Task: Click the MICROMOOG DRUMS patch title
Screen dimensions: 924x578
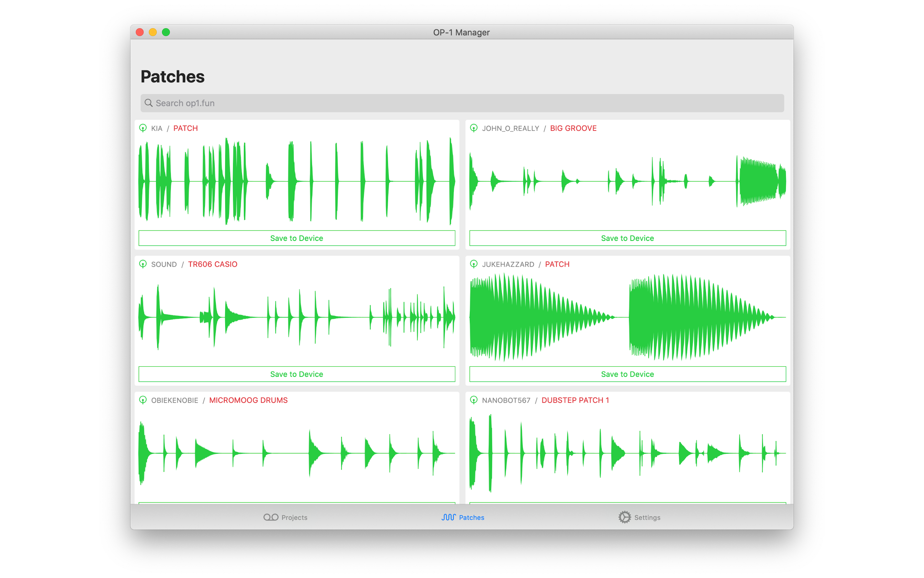Action: point(248,401)
